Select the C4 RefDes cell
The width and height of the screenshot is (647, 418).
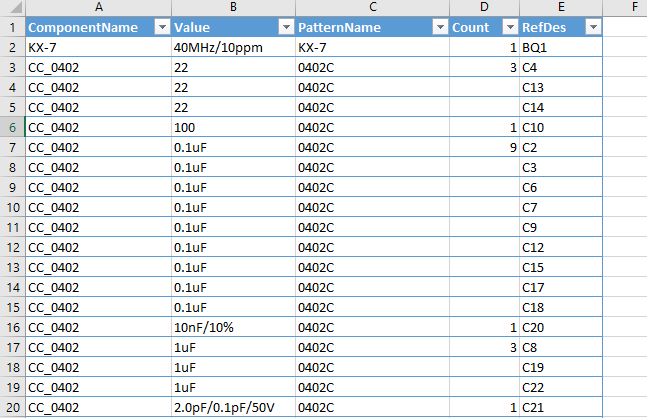pyautogui.click(x=561, y=67)
